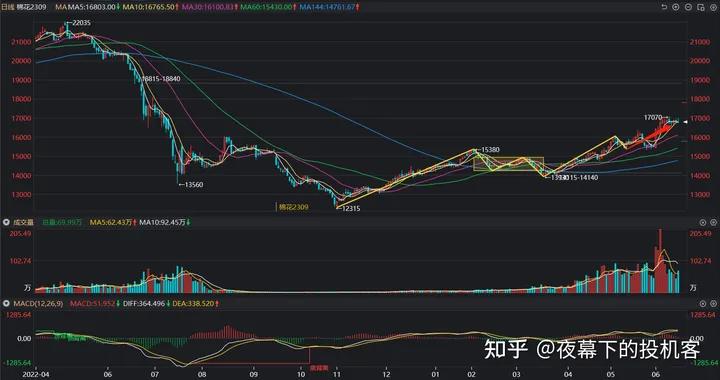Screen dimensions: 720x380
Task: Open the MACD indicator dropdown arrow
Action: click(6, 304)
